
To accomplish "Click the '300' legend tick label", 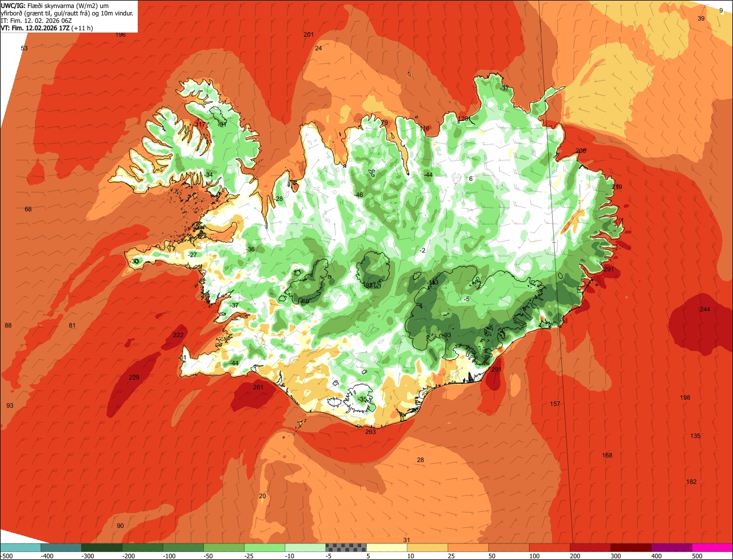I will (x=616, y=555).
